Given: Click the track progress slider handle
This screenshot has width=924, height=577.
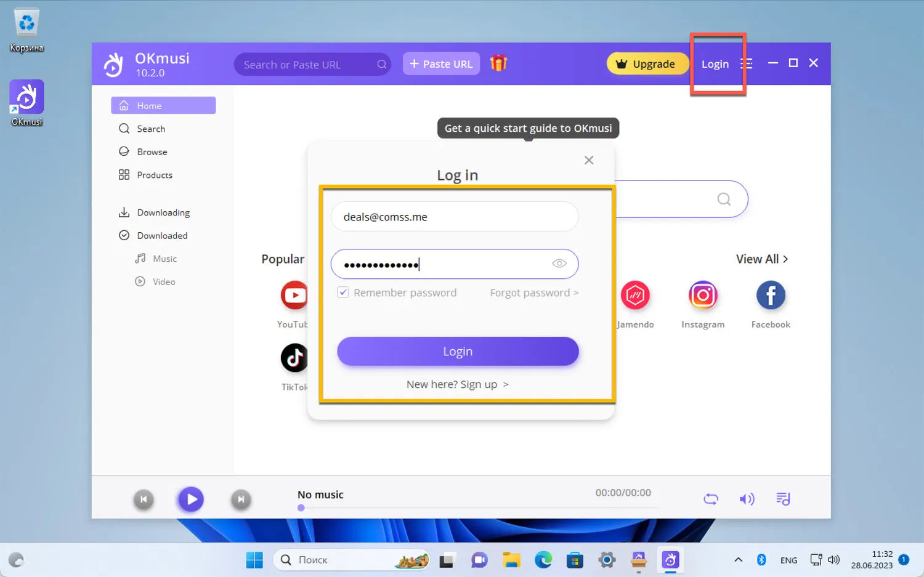Looking at the screenshot, I should tap(301, 508).
